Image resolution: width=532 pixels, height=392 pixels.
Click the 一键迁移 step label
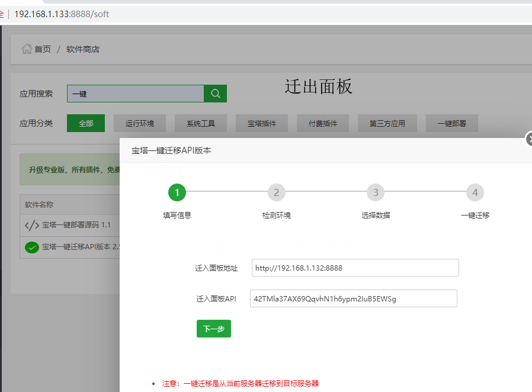475,216
